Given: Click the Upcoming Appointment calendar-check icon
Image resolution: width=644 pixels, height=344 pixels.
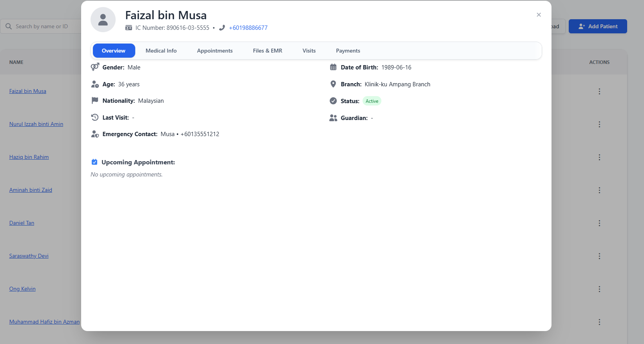Looking at the screenshot, I should [94, 162].
